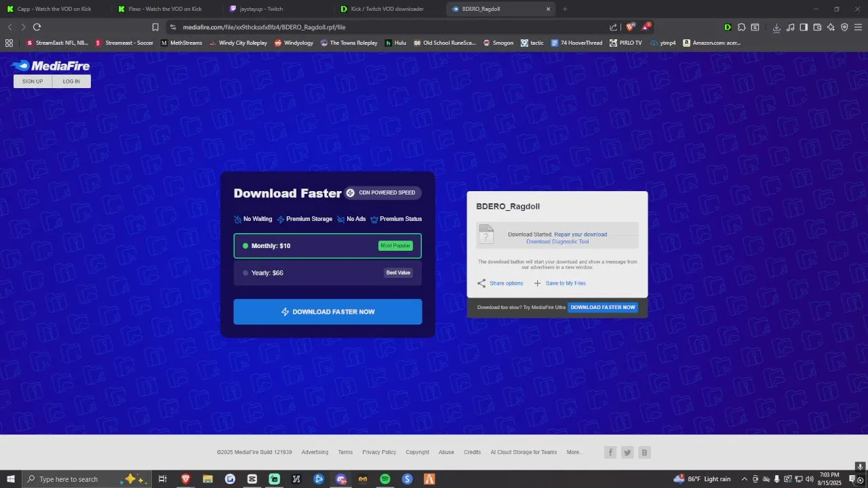The image size is (868, 488).
Task: Close the BDERO_Ragdoll tab
Action: click(549, 9)
